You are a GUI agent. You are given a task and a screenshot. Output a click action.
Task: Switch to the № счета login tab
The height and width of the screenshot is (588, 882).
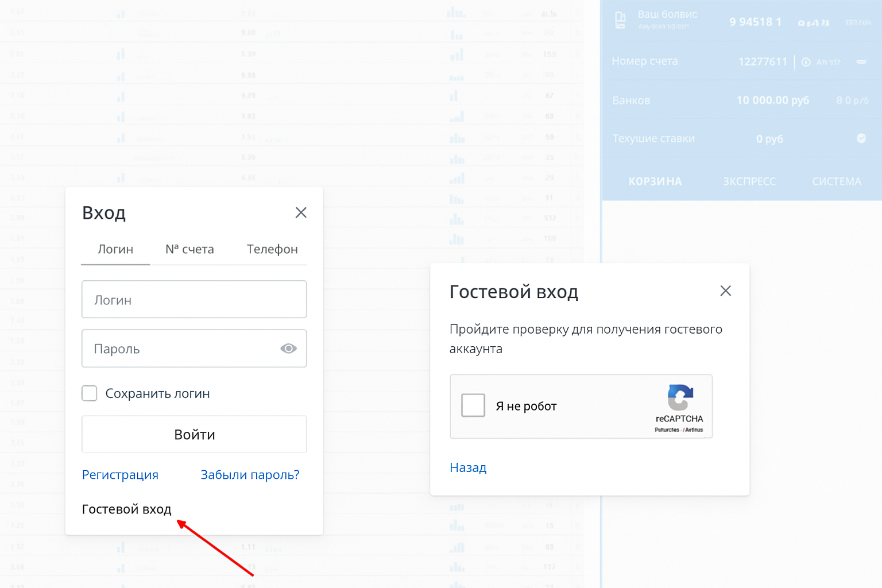[x=189, y=249]
